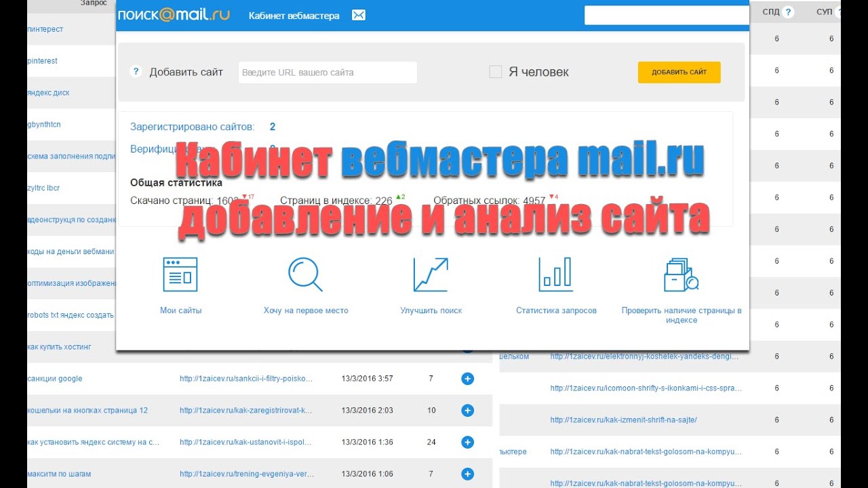Open the mail envelope icon in header
The height and width of the screenshot is (488, 868).
(359, 15)
